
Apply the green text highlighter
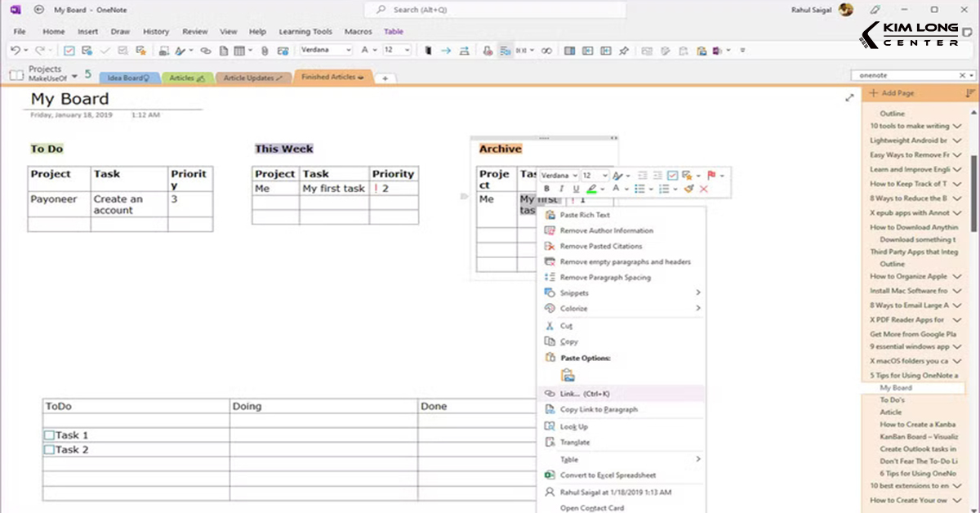click(590, 189)
